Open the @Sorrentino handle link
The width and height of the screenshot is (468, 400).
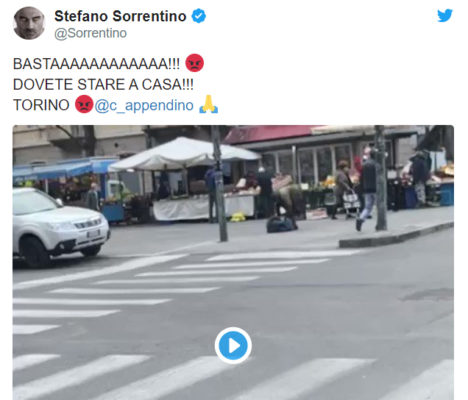pos(90,33)
